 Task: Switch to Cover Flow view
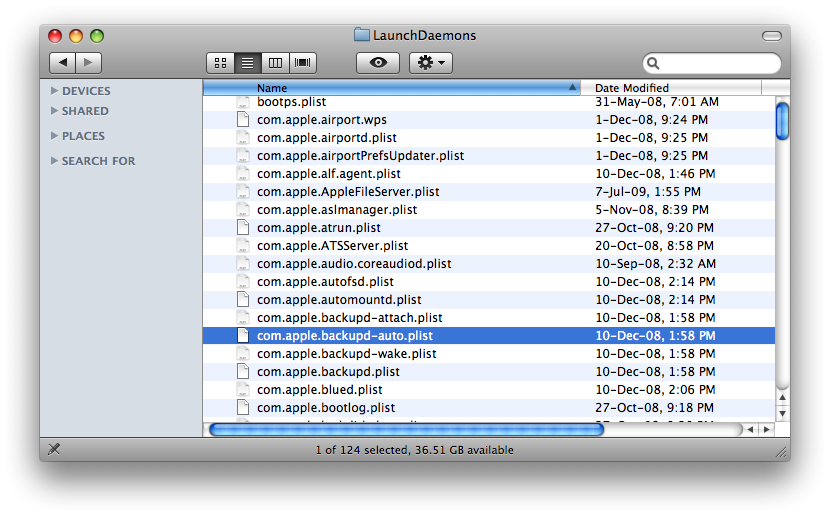[302, 63]
